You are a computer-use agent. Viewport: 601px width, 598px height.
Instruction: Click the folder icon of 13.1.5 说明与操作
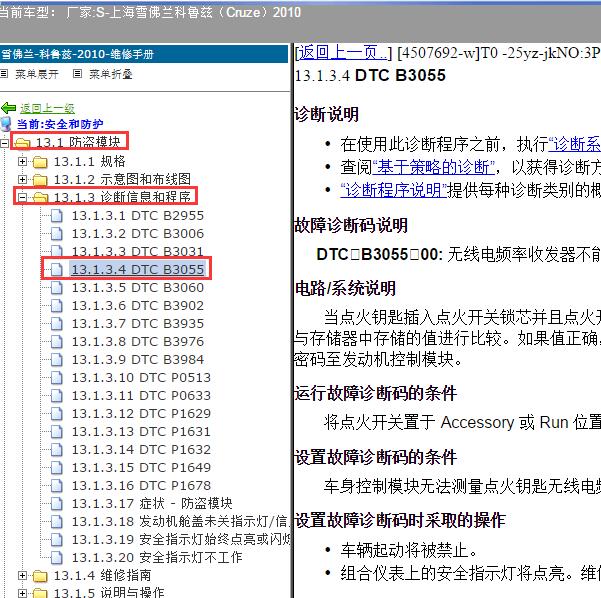coord(40,593)
